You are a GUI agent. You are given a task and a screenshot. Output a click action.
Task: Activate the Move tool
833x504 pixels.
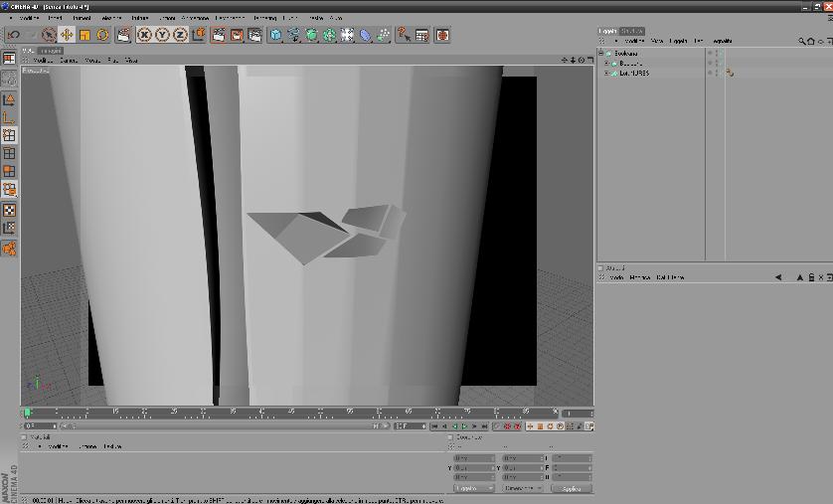[67, 35]
